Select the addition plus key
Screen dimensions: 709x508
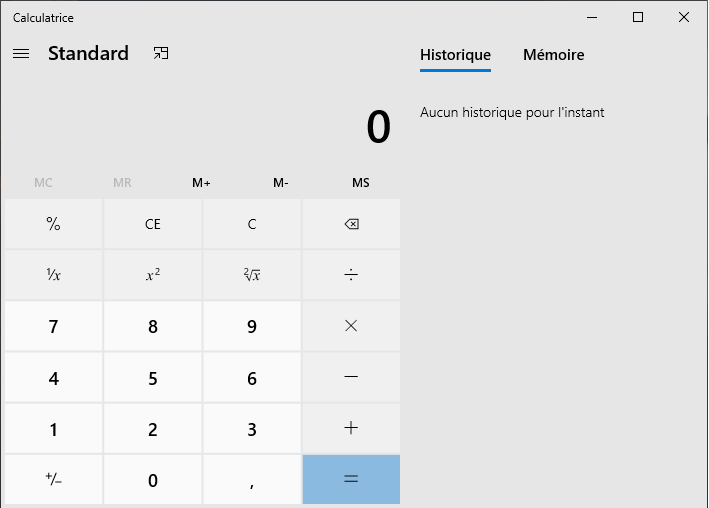[x=351, y=428]
